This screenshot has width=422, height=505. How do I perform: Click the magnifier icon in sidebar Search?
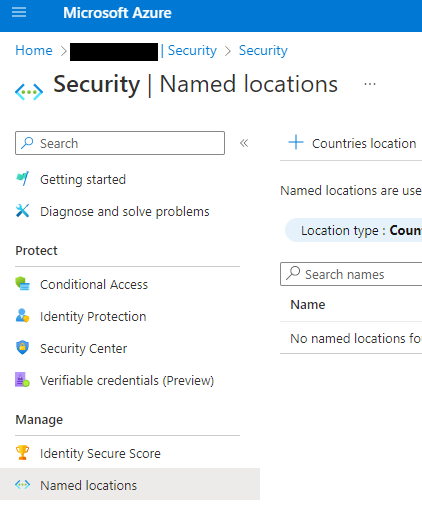coord(27,143)
